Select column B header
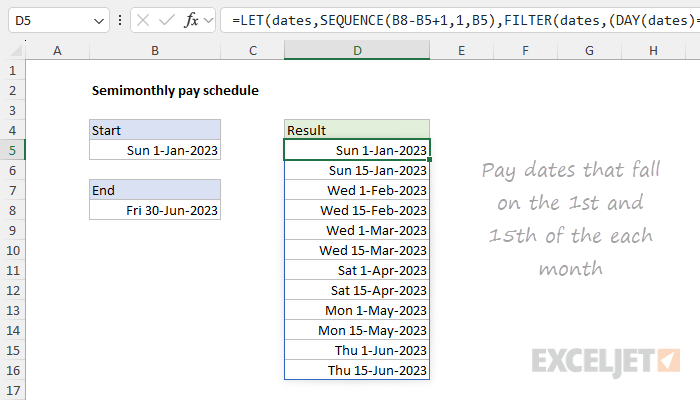The height and width of the screenshot is (400, 700). pos(155,50)
